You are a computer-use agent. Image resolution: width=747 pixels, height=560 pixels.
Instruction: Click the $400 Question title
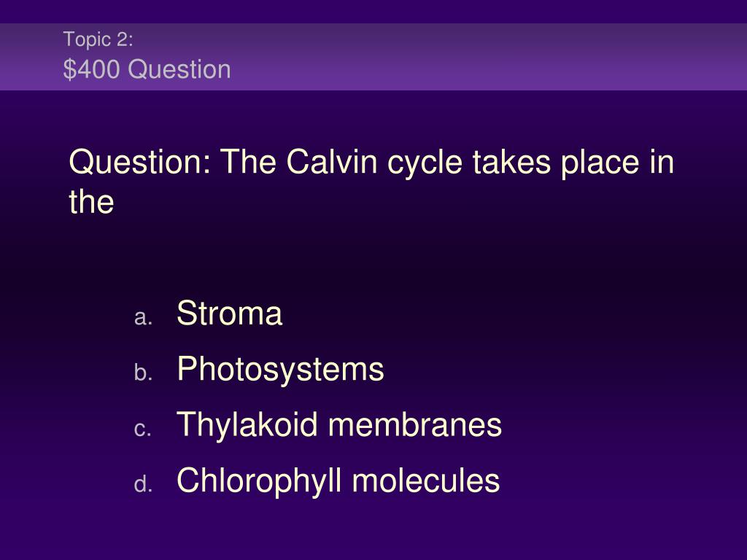[x=147, y=69]
